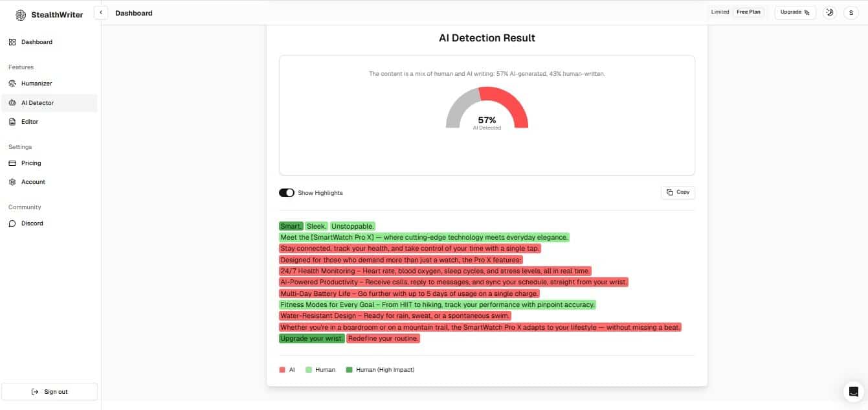Open the Discord community link
The width and height of the screenshot is (868, 410).
[x=30, y=223]
